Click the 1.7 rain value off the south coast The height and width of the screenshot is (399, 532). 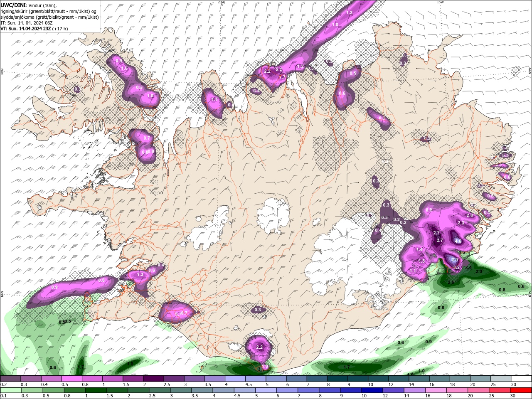click(347, 367)
